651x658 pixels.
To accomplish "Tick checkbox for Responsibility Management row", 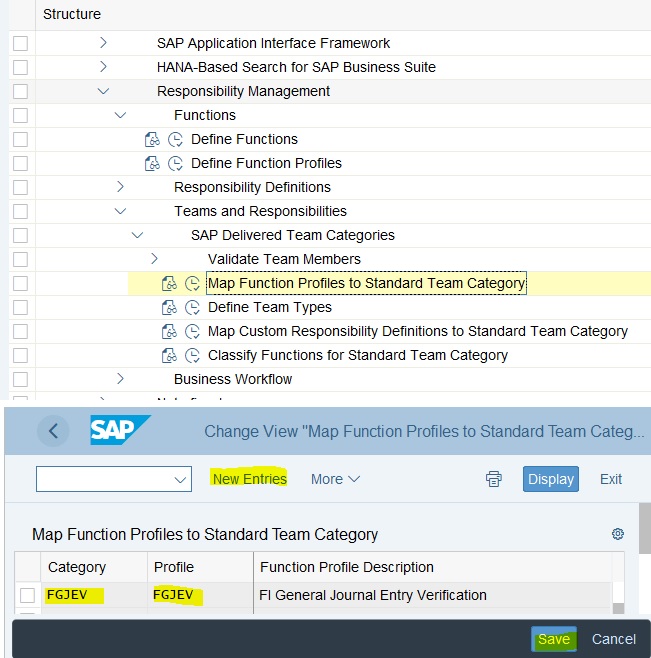I will (21, 91).
